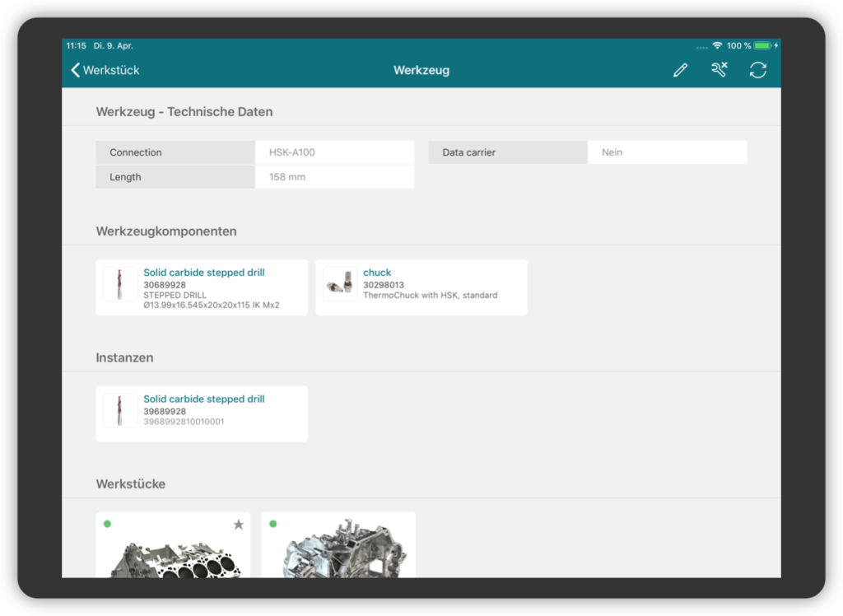Viewport: 843px width, 616px height.
Task: Tap green status dot on first workpiece
Action: click(x=107, y=524)
